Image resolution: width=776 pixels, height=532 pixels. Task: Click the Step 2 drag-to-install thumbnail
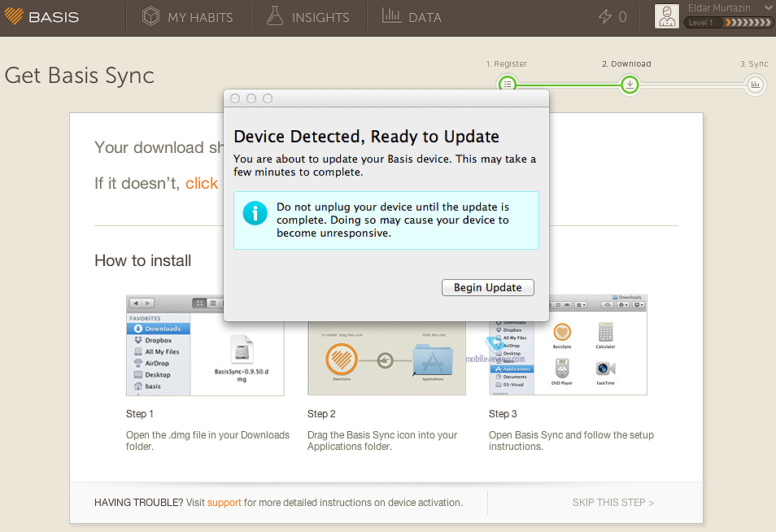coord(386,359)
